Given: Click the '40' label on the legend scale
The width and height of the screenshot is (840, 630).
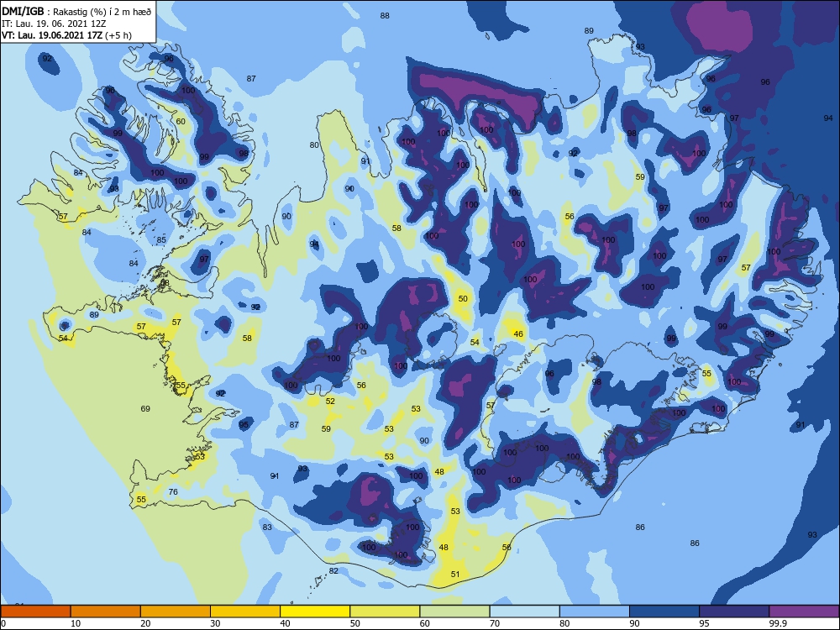Looking at the screenshot, I should (285, 623).
